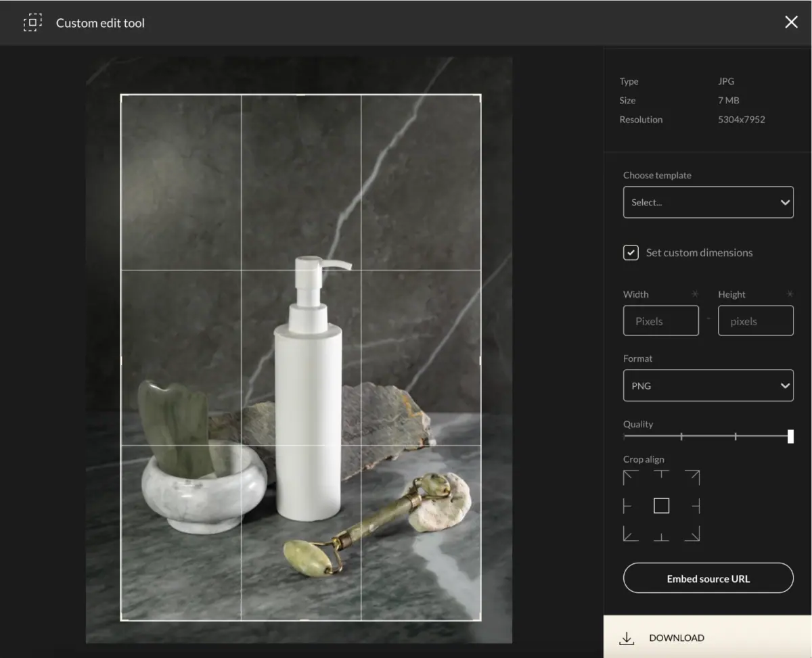Select bottom-center crop align icon
Viewport: 812px width, 658px height.
point(661,536)
